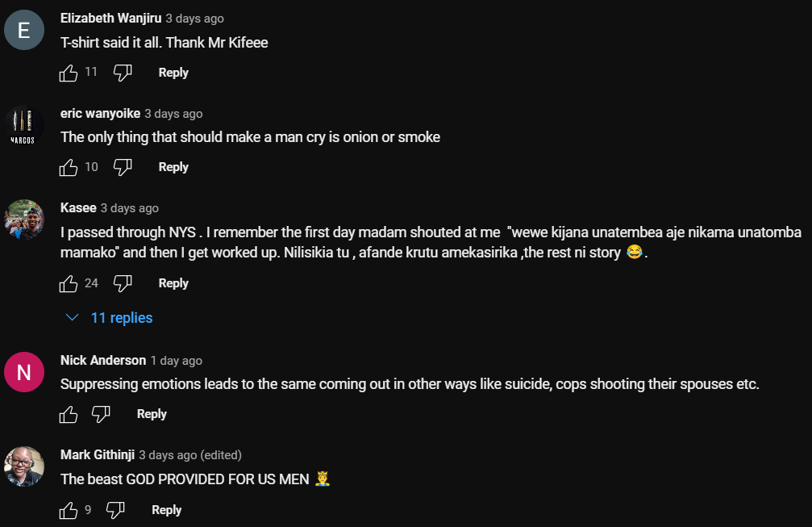Dislike Nick Anderson's comment
The width and height of the screenshot is (812, 527).
(101, 414)
